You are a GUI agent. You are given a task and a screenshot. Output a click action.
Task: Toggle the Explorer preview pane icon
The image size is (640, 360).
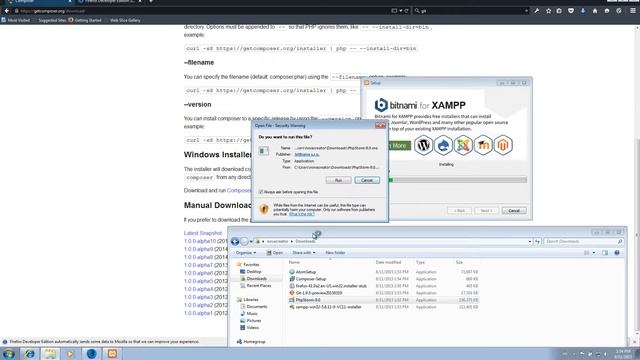605,253
